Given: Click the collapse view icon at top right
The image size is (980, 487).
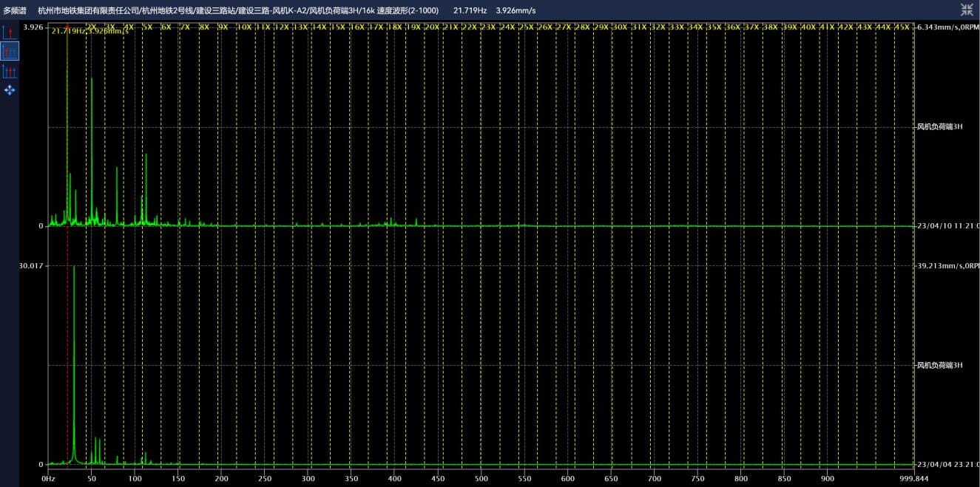Looking at the screenshot, I should click(967, 10).
